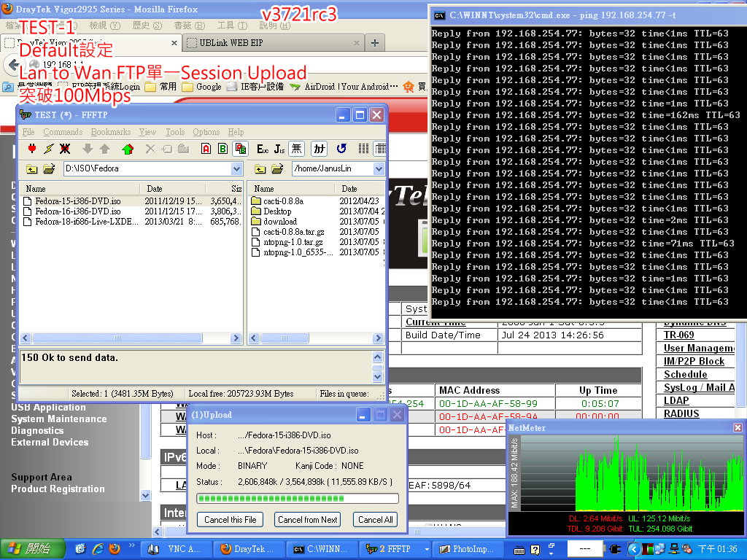Open the FFFTP Tools menu

(x=175, y=132)
